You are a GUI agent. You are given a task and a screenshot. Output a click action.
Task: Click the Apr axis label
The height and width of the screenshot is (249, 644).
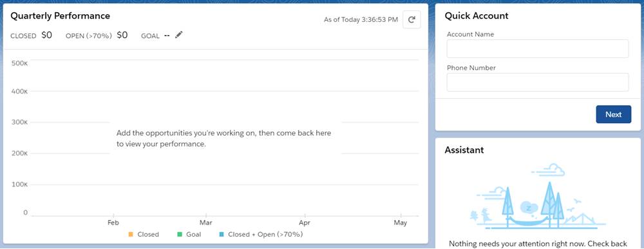tap(305, 223)
